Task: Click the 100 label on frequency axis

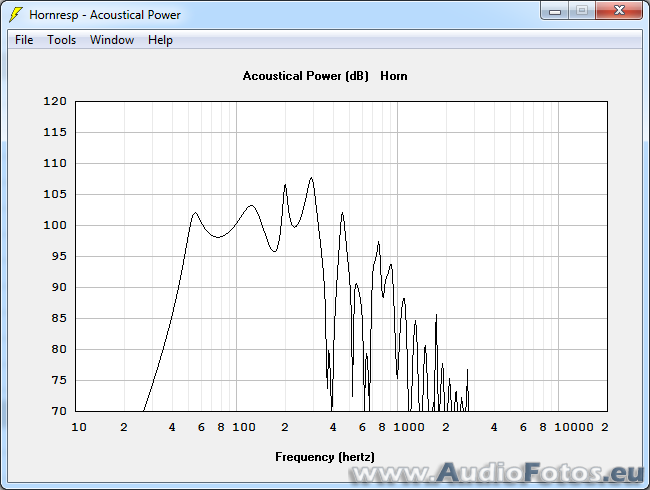Action: tap(244, 427)
